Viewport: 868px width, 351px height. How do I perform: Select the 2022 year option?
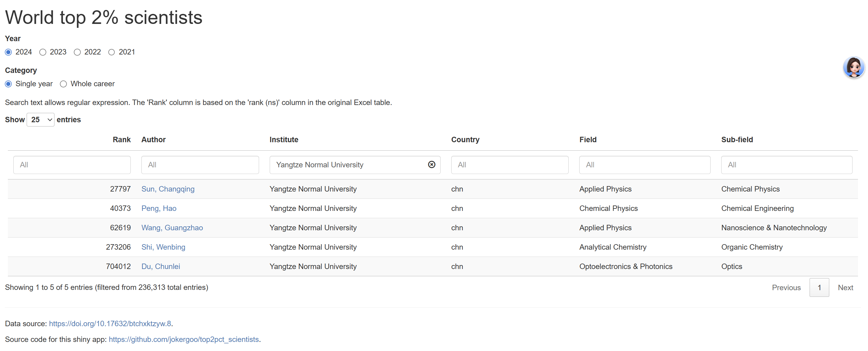[77, 52]
